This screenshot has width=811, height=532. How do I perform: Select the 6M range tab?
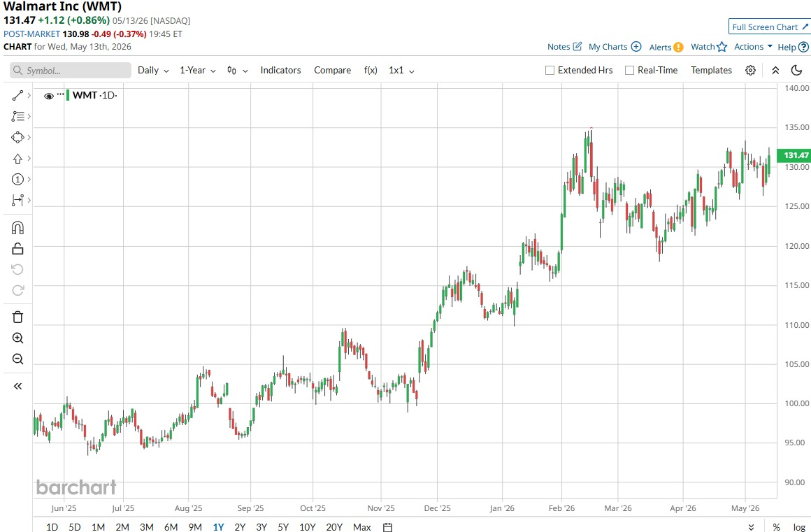coord(171,527)
